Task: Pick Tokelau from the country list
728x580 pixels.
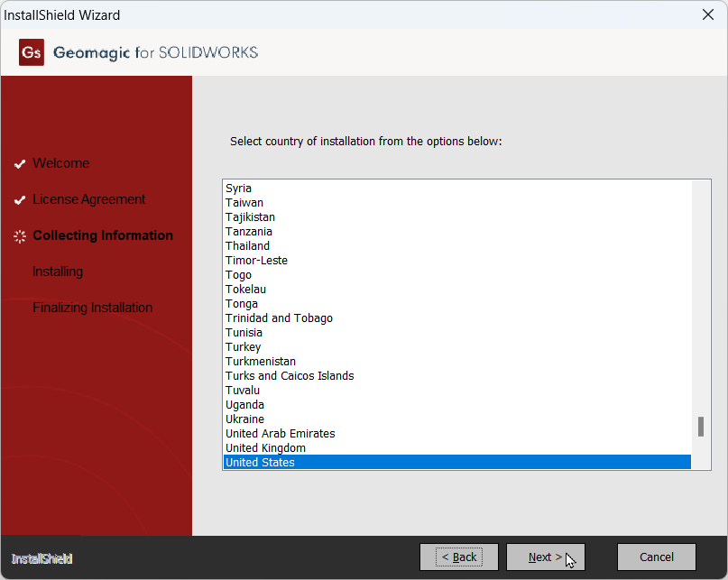Action: tap(456, 289)
